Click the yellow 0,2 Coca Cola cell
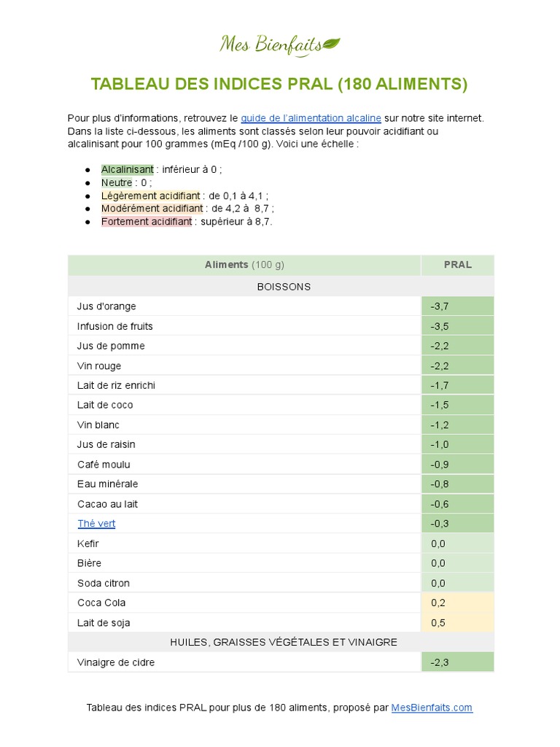This screenshot has height=747, width=560. [x=457, y=603]
